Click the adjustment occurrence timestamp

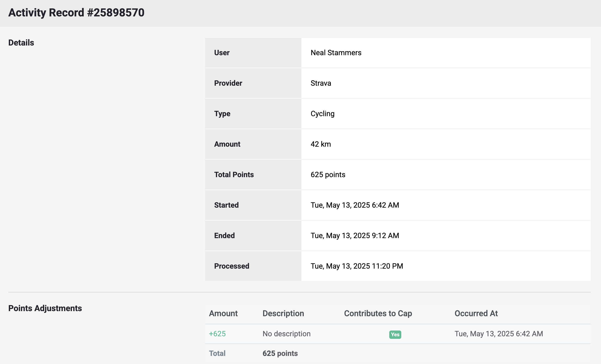click(499, 334)
